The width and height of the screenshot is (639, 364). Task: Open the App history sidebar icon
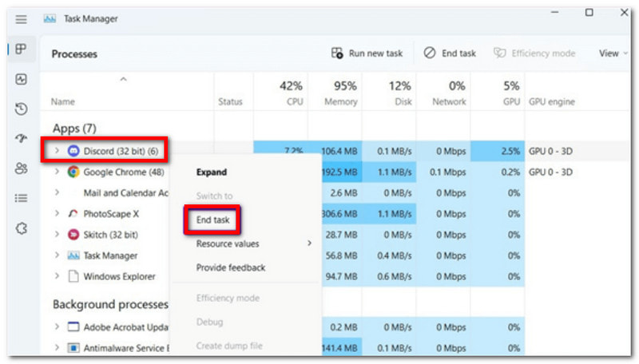point(22,109)
